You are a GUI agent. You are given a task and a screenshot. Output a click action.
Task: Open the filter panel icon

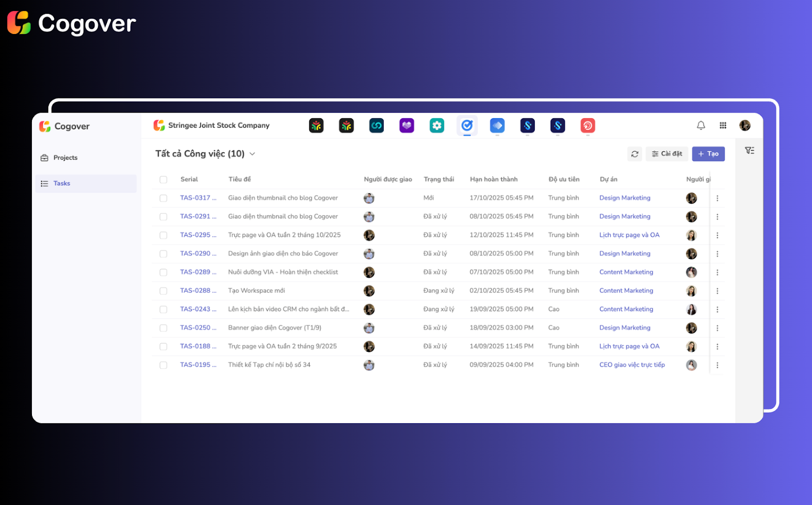pyautogui.click(x=749, y=151)
